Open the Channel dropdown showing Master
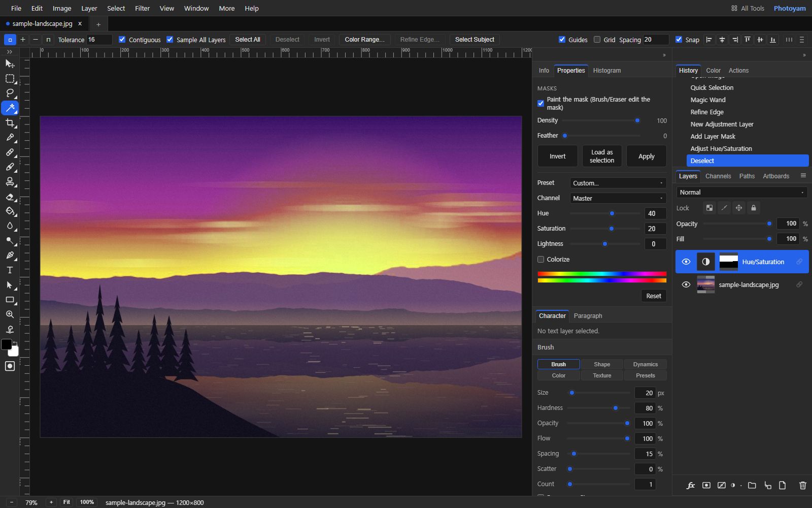The width and height of the screenshot is (812, 508). [618, 198]
